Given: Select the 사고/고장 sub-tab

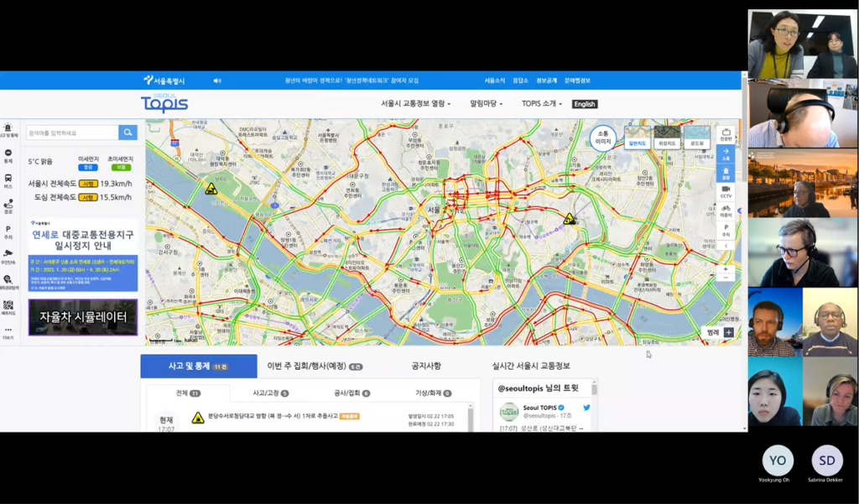Looking at the screenshot, I should tap(271, 393).
